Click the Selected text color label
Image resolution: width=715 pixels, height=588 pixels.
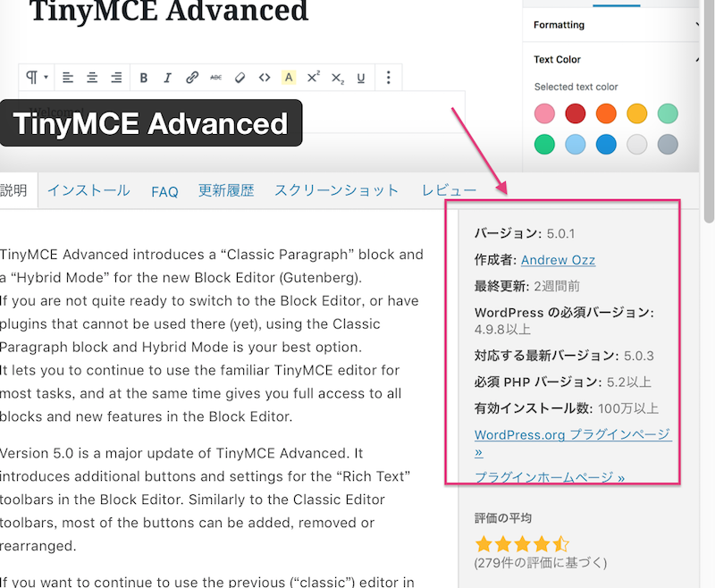pyautogui.click(x=576, y=87)
